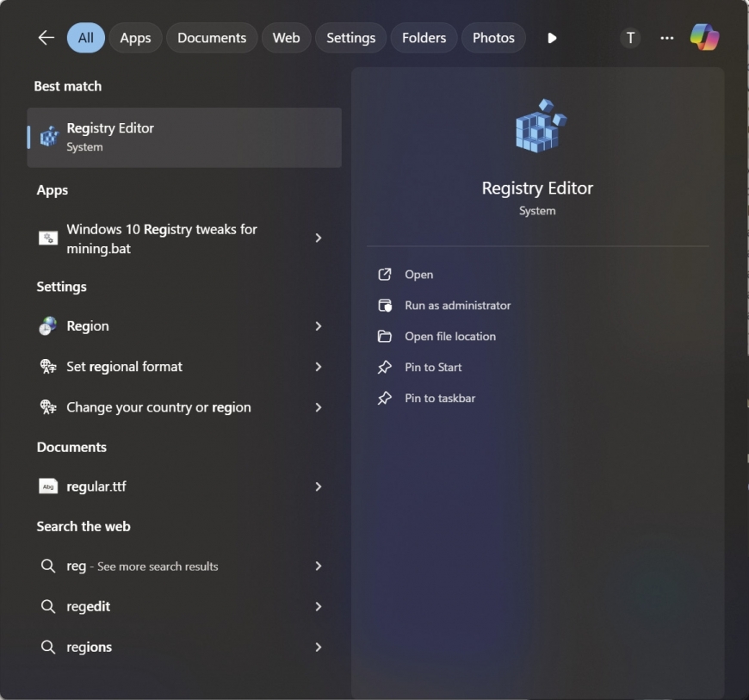Viewport: 749px width, 700px height.
Task: Choose Pin to taskbar
Action: (x=440, y=398)
